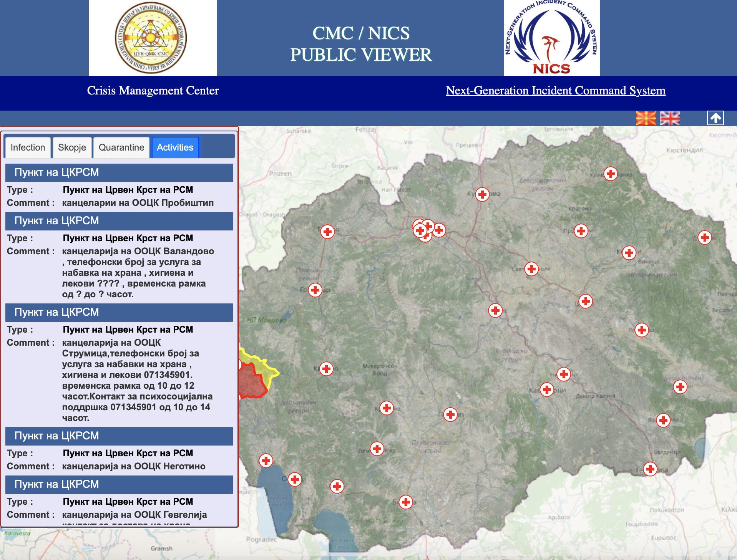
Task: Open the Next-Generation Incident Command System link
Action: point(555,91)
